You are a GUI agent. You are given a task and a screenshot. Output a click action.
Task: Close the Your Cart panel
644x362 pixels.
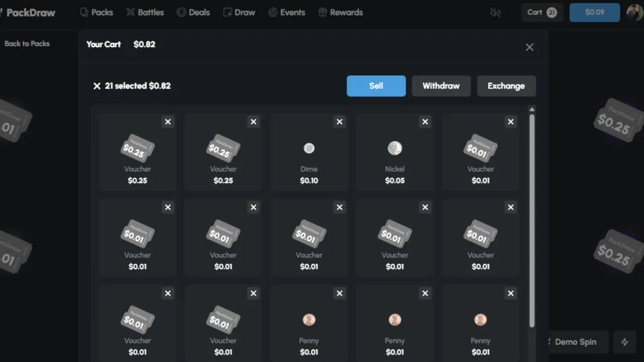(529, 47)
